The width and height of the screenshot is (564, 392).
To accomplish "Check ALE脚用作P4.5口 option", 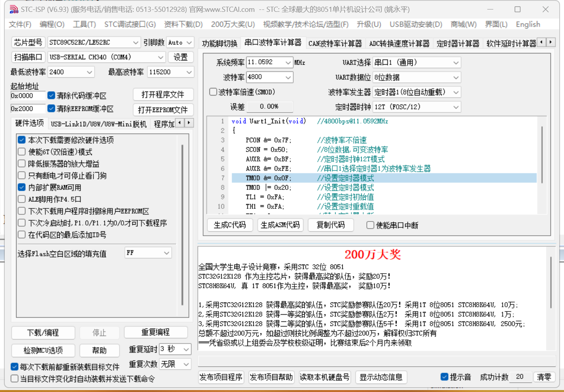I will [x=22, y=199].
